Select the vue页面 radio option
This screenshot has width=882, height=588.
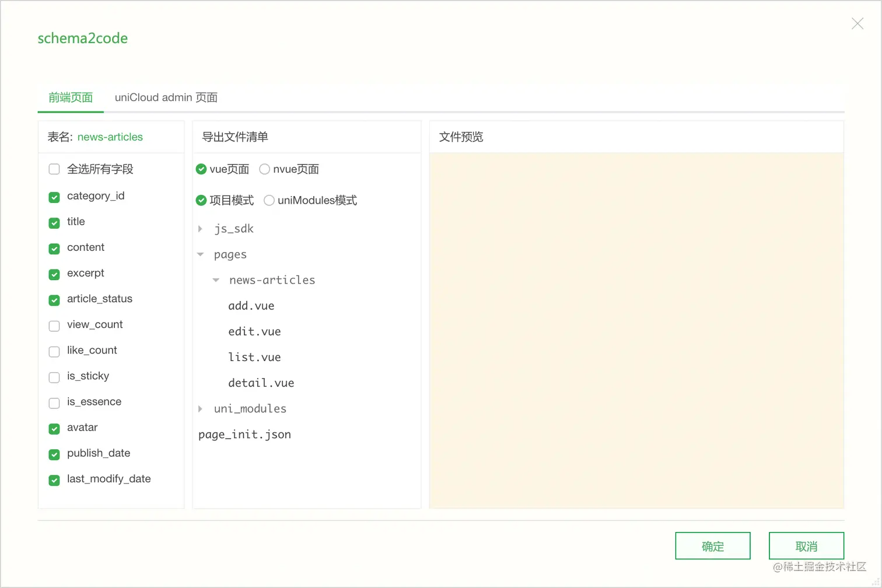tap(201, 169)
